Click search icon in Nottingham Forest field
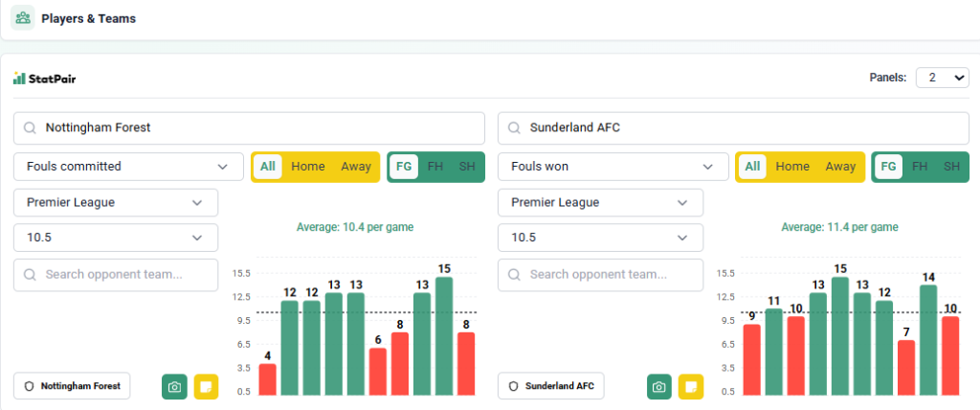The width and height of the screenshot is (980, 410). 31,127
